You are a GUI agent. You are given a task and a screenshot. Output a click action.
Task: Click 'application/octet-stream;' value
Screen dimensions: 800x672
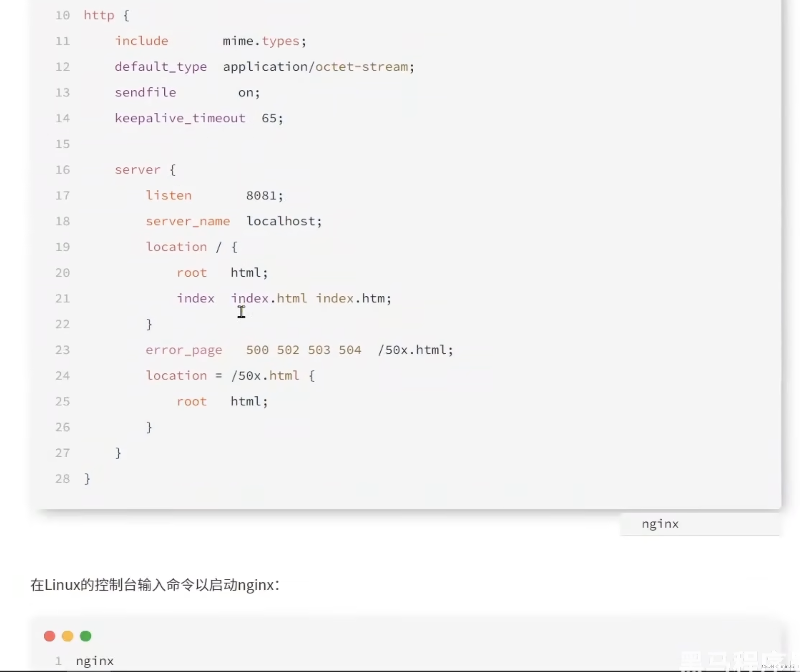coord(318,67)
